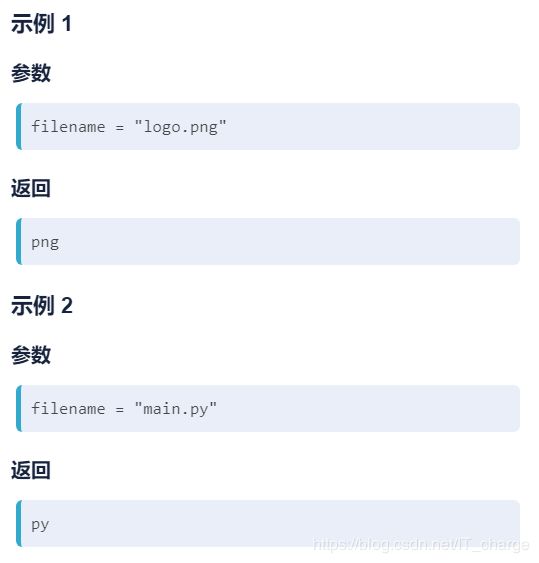This screenshot has height=563, width=539.
Task: Click the teal left border of png block
Action: [x=19, y=242]
